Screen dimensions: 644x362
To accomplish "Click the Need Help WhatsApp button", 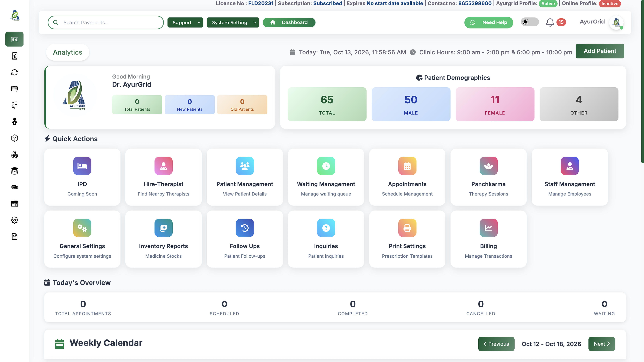I will [489, 23].
